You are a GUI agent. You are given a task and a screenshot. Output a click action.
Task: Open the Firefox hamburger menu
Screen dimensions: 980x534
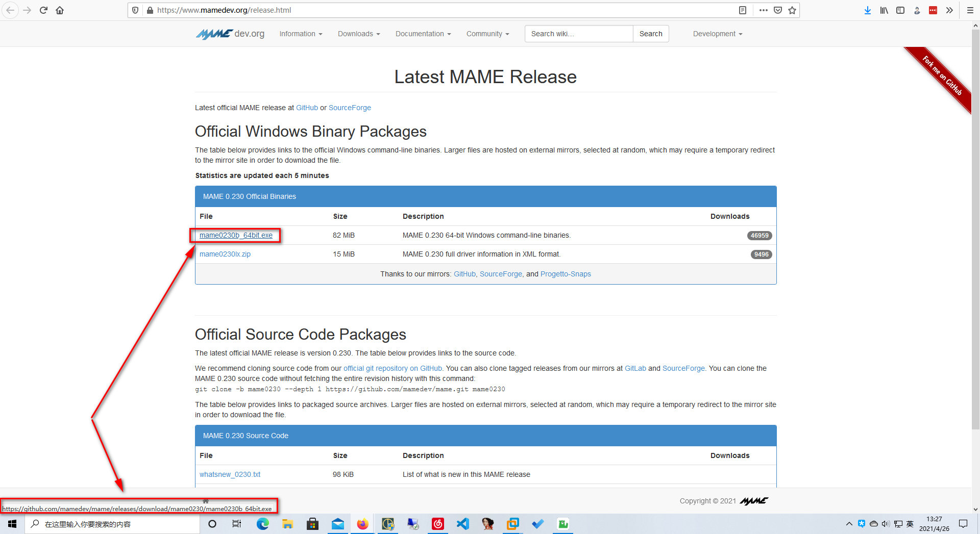pyautogui.click(x=970, y=10)
